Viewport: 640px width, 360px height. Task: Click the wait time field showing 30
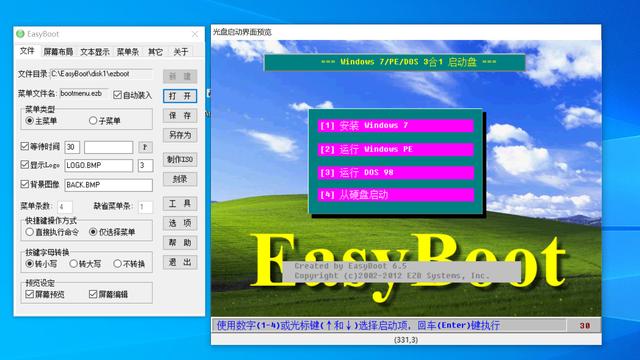pyautogui.click(x=72, y=147)
